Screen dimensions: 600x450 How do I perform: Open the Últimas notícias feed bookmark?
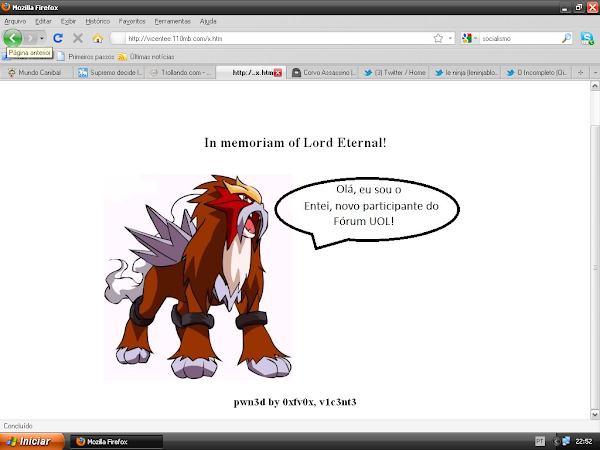coord(146,57)
